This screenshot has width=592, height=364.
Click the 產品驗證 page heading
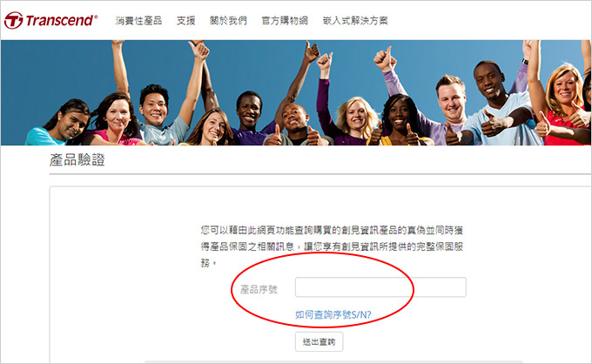77,160
